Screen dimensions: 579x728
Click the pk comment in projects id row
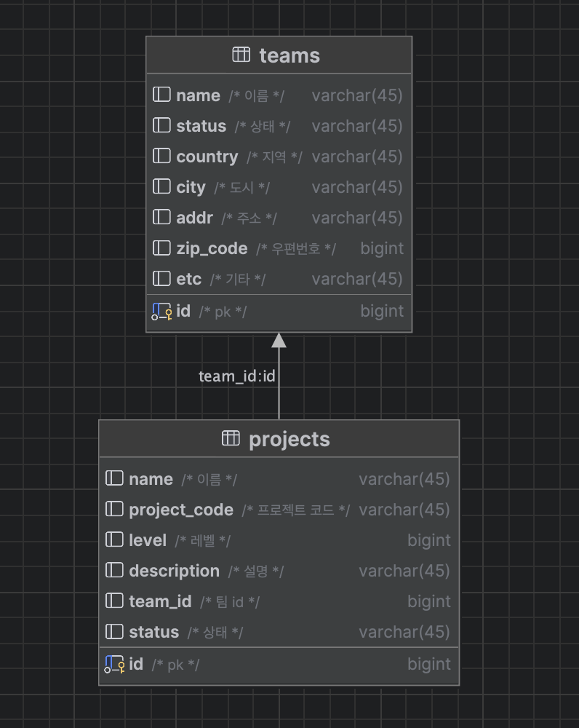[x=175, y=665]
